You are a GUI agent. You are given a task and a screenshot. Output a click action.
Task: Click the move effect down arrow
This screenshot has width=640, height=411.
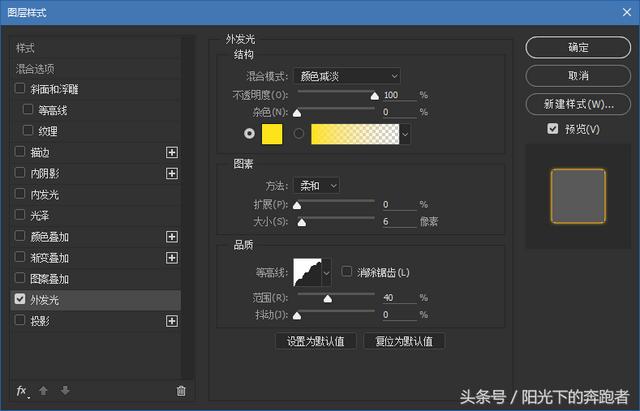[x=65, y=391]
